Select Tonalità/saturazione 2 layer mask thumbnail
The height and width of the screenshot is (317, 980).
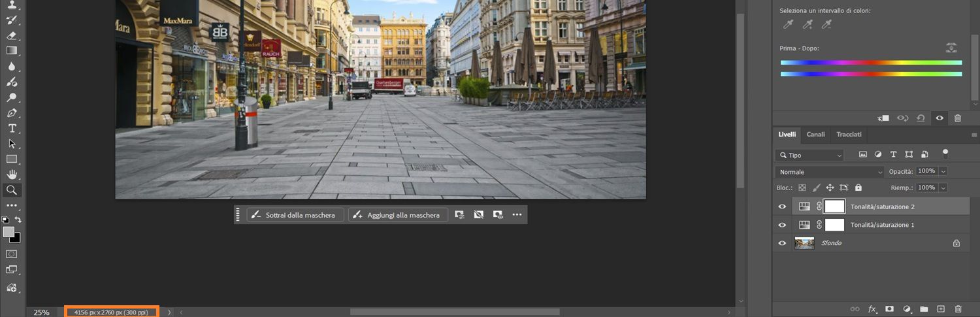tap(835, 207)
